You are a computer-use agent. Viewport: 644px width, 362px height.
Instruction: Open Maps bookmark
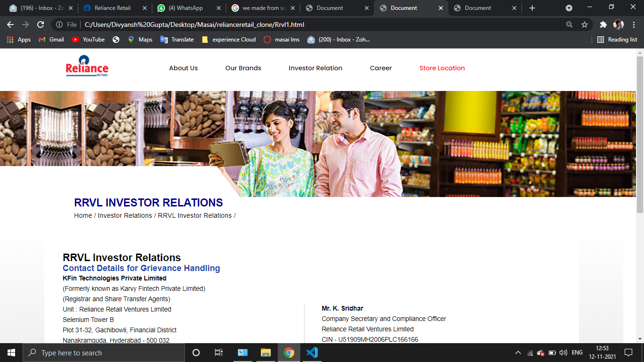pos(140,40)
